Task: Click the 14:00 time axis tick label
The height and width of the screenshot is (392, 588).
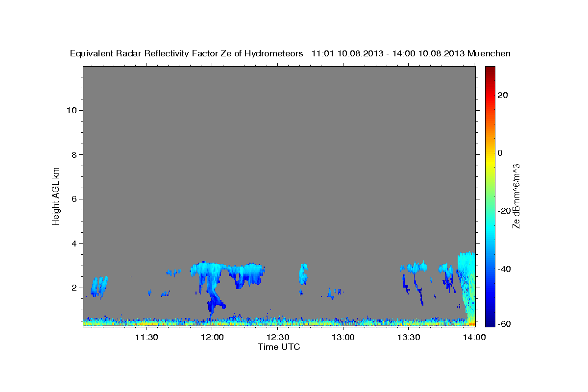Action: [475, 337]
